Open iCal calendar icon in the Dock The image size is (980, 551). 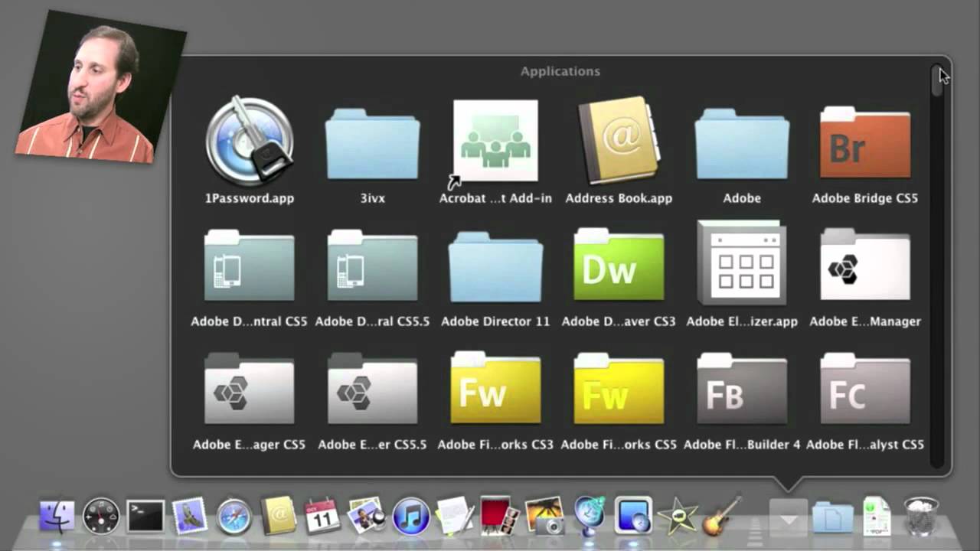(x=322, y=516)
